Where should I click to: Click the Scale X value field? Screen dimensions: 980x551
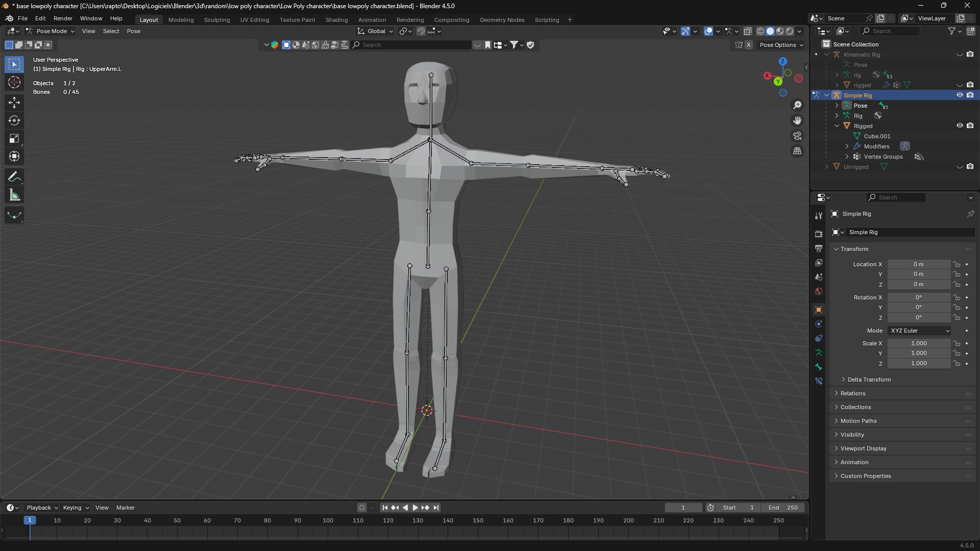point(919,343)
